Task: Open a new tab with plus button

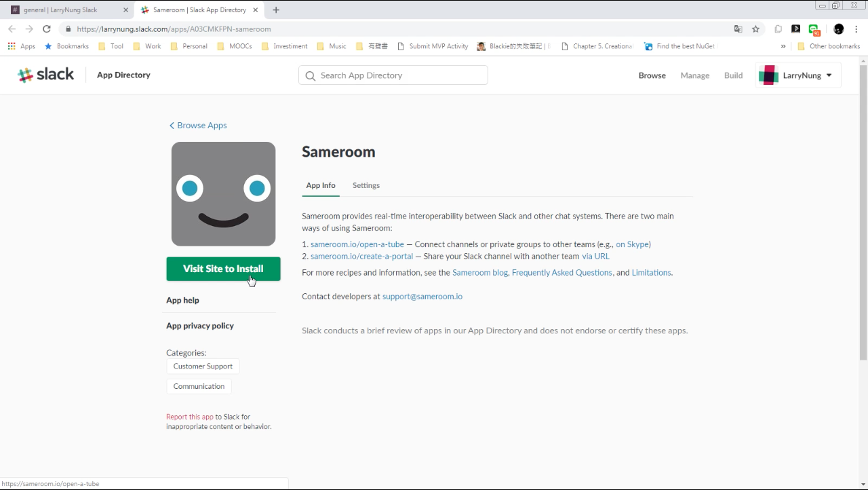Action: tap(276, 10)
